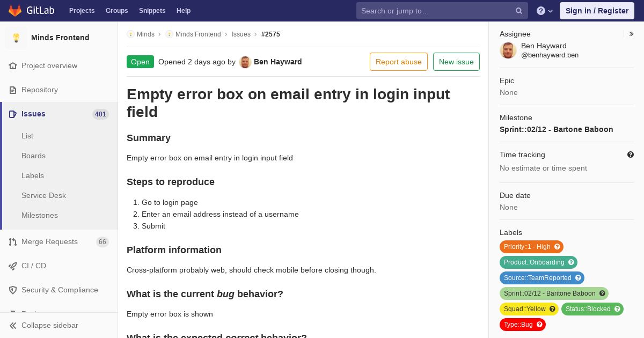Open the help question mark menu
Image resolution: width=644 pixels, height=338 pixels.
point(545,11)
